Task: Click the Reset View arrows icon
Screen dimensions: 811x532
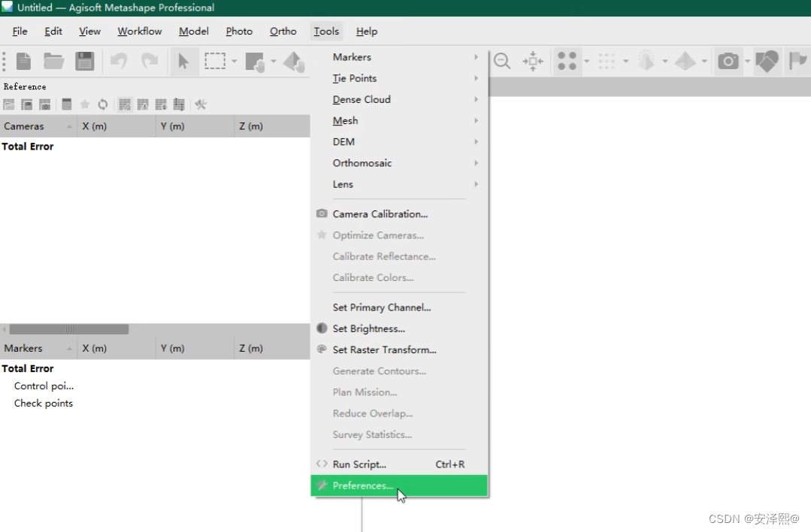Action: tap(533, 61)
